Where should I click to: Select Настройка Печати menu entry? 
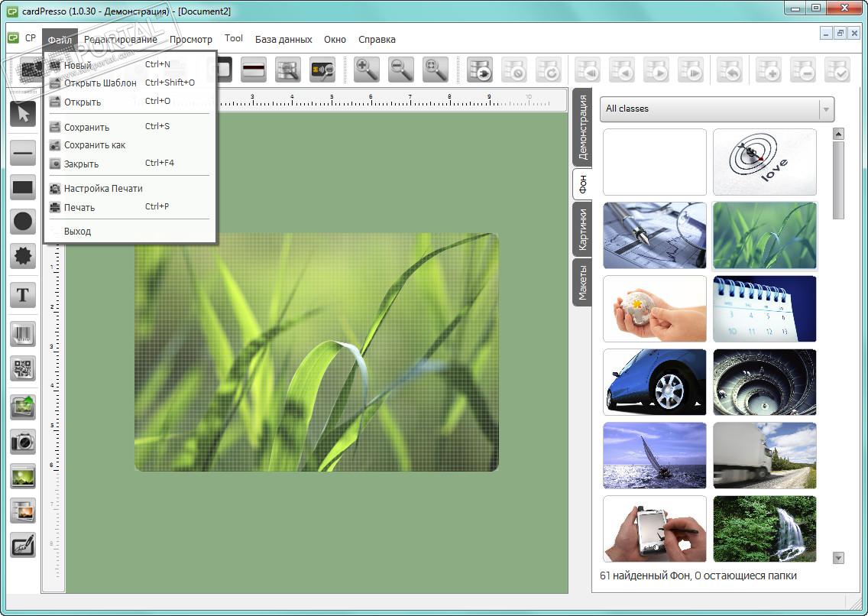(103, 188)
